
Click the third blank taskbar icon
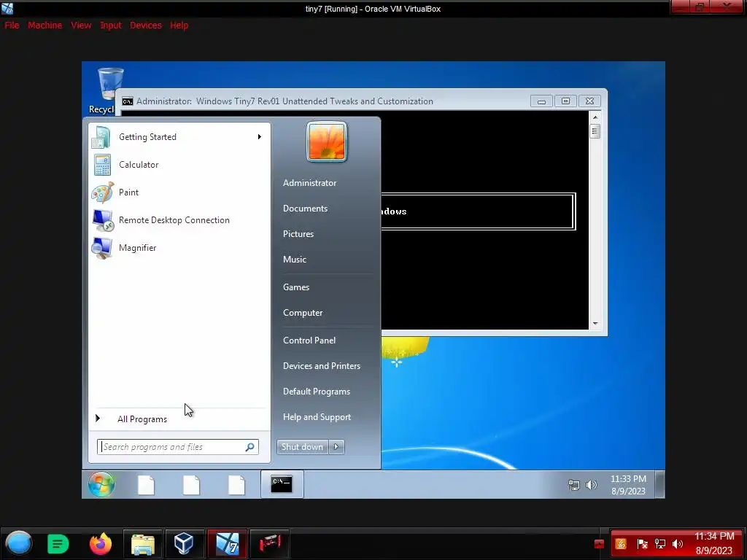point(236,485)
